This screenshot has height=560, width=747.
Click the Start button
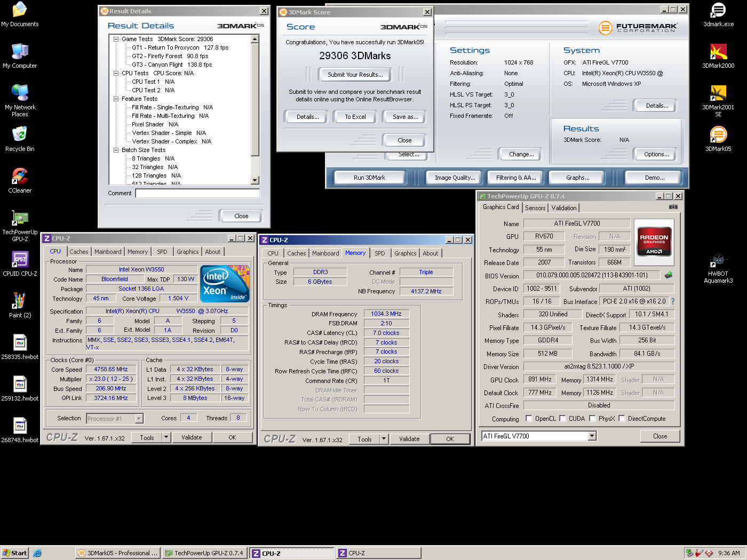pos(14,553)
